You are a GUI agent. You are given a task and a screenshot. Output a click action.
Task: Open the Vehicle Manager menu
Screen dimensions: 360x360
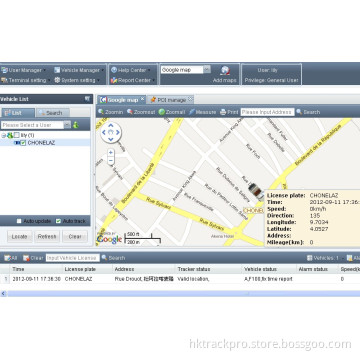[79, 70]
